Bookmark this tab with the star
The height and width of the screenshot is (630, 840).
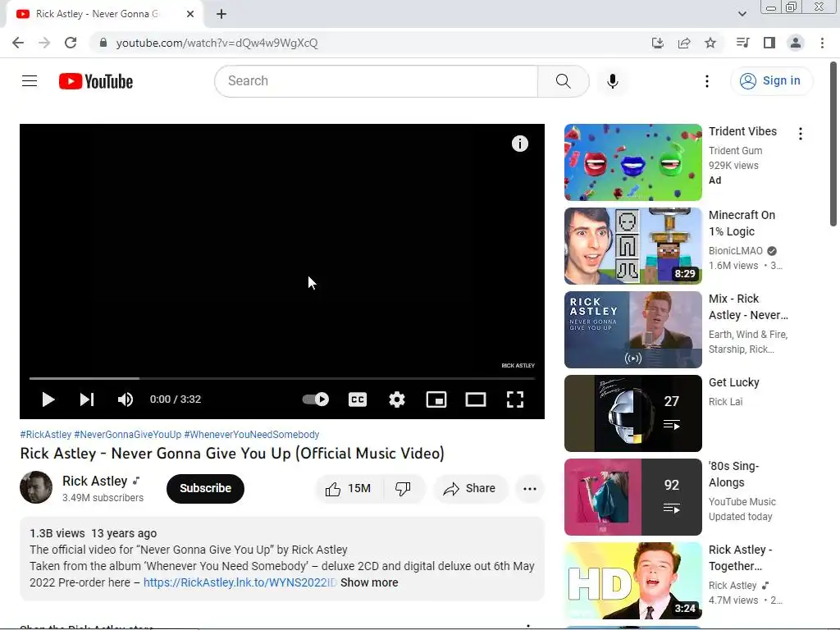(x=710, y=43)
